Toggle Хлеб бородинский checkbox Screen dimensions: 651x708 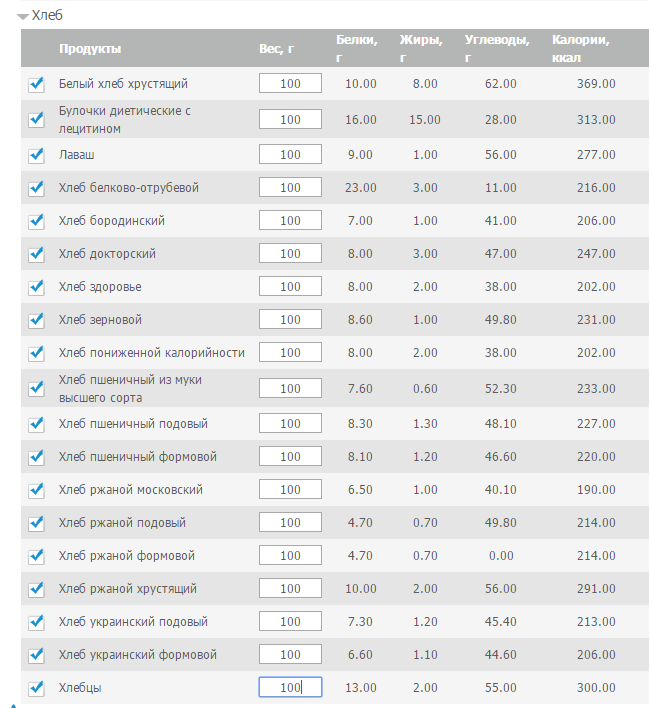tap(37, 221)
